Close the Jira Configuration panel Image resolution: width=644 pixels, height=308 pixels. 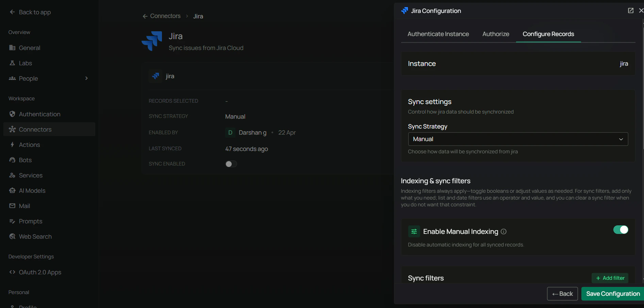pyautogui.click(x=641, y=11)
